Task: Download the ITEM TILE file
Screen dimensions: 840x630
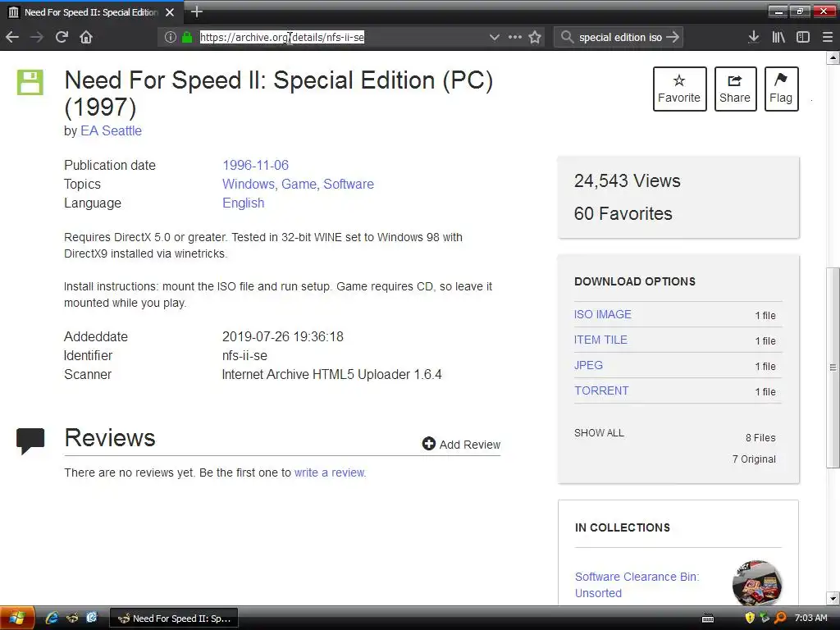Action: pos(600,340)
